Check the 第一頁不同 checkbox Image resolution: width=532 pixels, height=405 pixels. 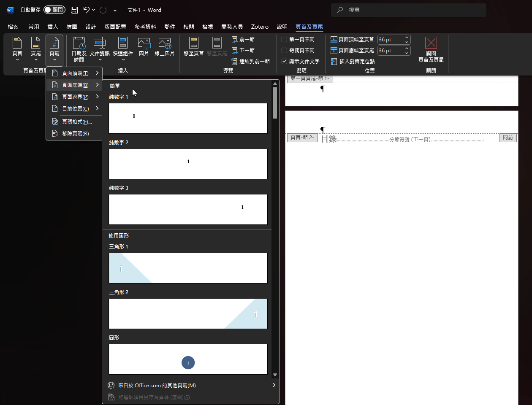[x=285, y=40]
